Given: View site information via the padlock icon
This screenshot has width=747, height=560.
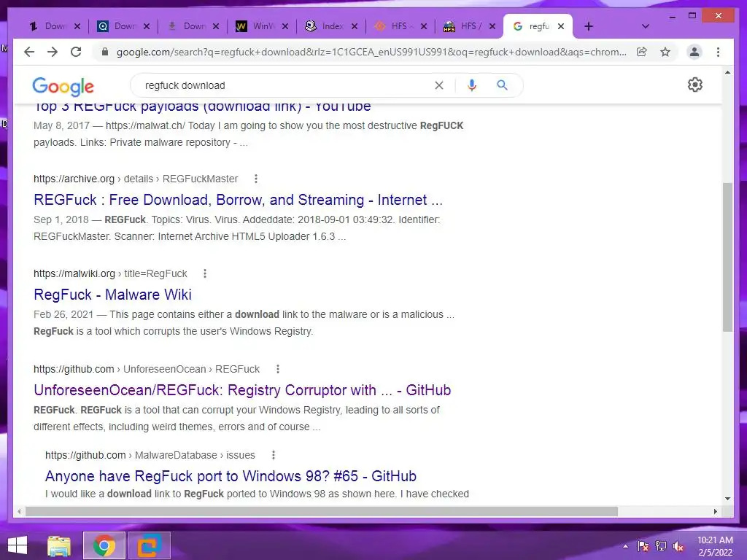Looking at the screenshot, I should (x=105, y=52).
